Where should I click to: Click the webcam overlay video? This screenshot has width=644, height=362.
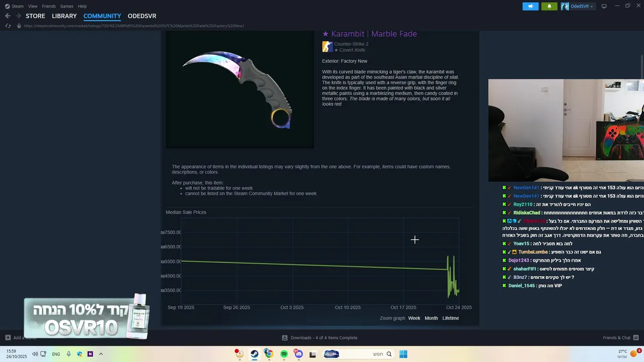click(566, 130)
